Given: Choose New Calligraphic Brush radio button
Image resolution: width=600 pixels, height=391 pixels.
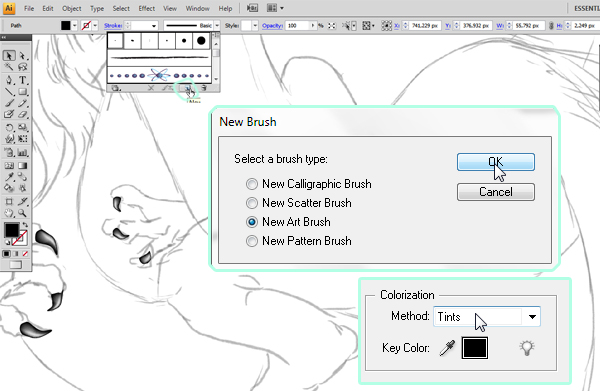Looking at the screenshot, I should (x=252, y=184).
